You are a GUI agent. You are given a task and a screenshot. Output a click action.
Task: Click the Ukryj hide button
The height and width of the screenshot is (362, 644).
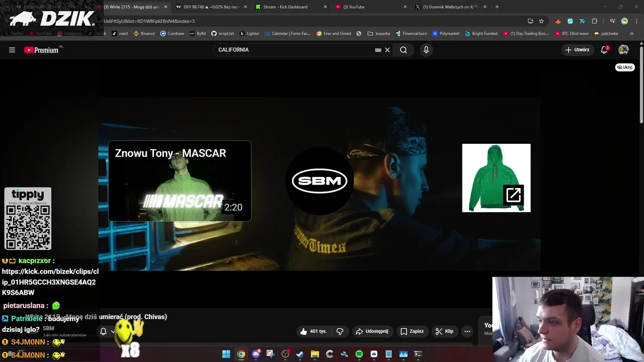[x=625, y=67]
